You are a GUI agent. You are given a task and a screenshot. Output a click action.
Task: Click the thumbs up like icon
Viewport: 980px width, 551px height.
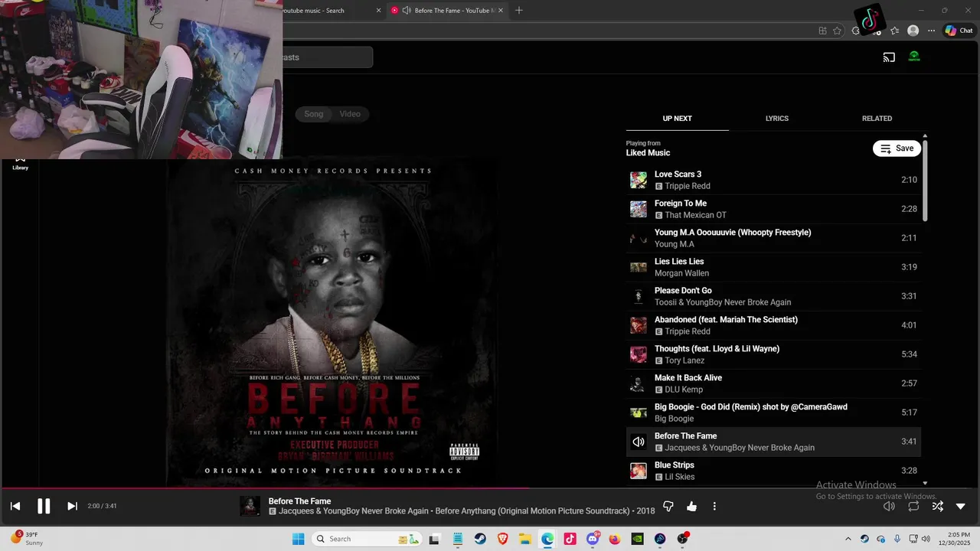(x=692, y=506)
